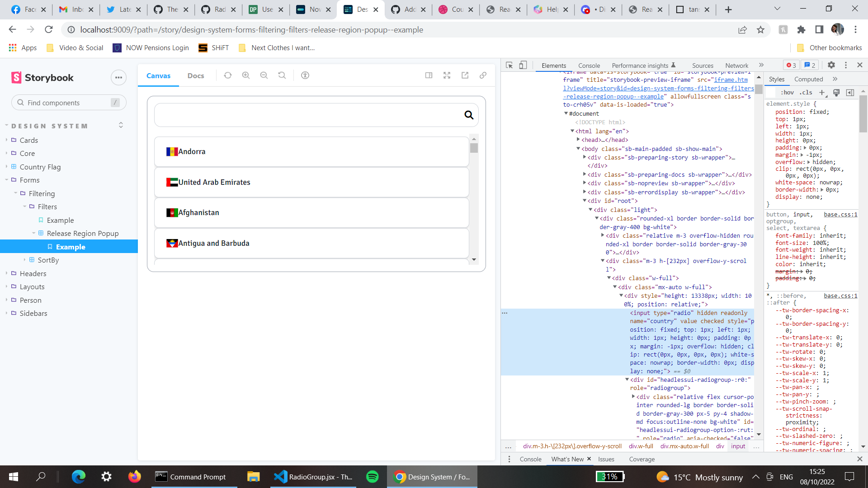Toggle the :hov element state panel

coord(787,93)
